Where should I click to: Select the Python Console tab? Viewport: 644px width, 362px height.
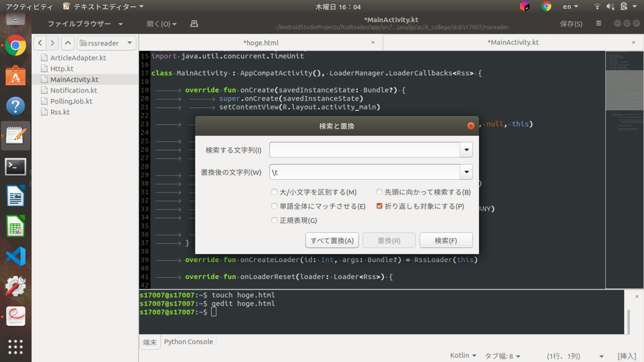coord(188,342)
